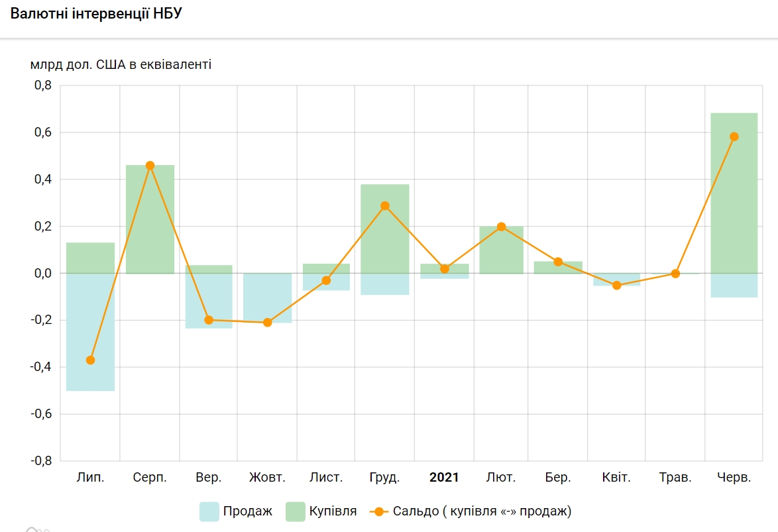The width and height of the screenshot is (778, 532).
Task: Toggle the Продаж series legend label
Action: tap(248, 511)
